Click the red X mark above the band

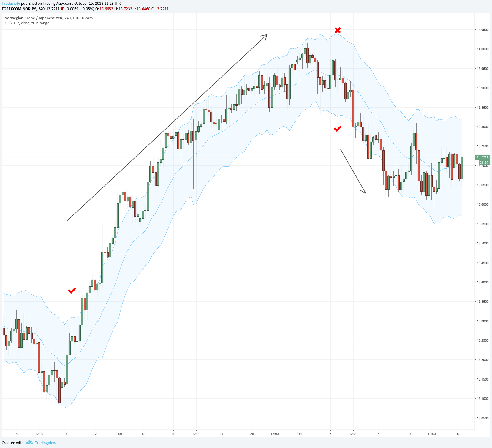(338, 30)
